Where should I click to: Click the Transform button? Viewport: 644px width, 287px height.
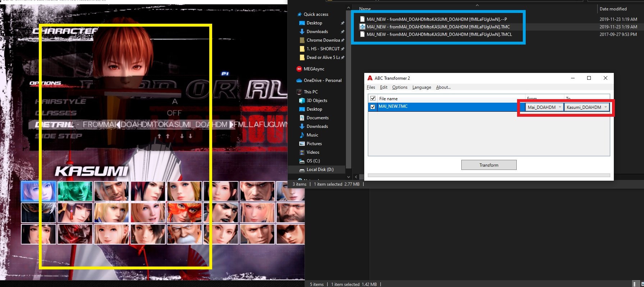(489, 165)
